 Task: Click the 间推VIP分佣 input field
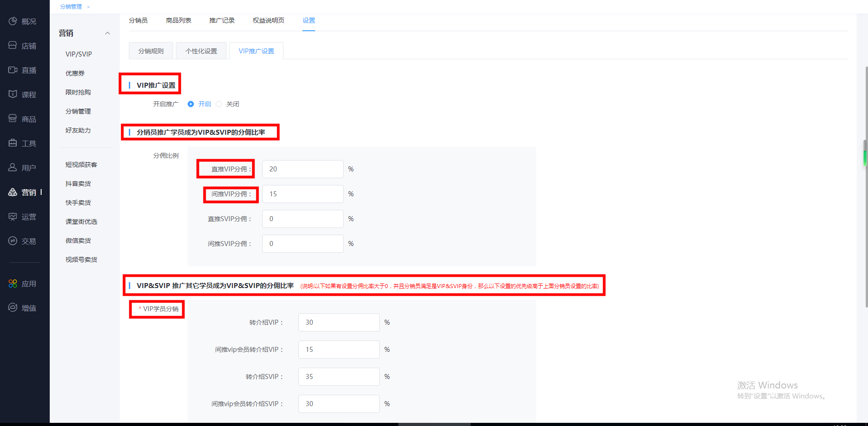click(303, 194)
